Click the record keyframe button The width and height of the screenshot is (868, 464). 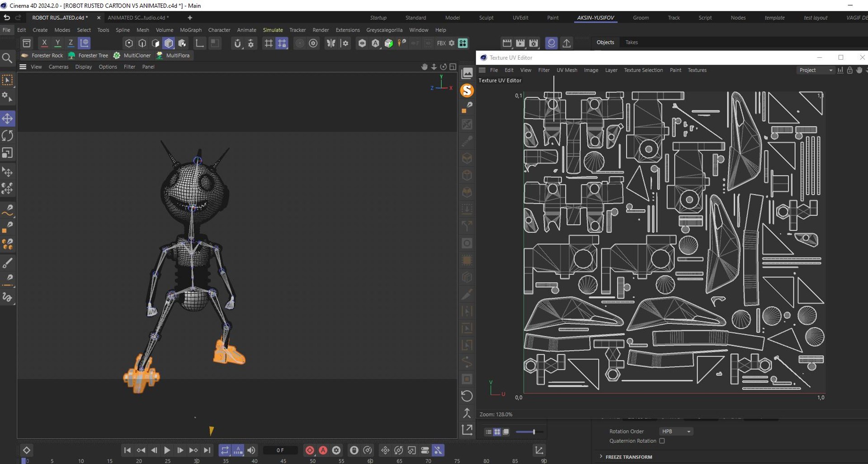(310, 450)
